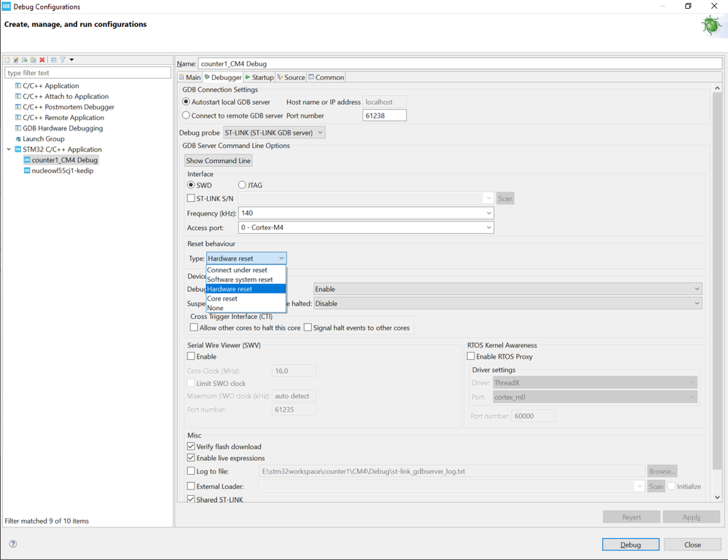The height and width of the screenshot is (560, 728).
Task: Click the Launch Group icon
Action: 18,139
